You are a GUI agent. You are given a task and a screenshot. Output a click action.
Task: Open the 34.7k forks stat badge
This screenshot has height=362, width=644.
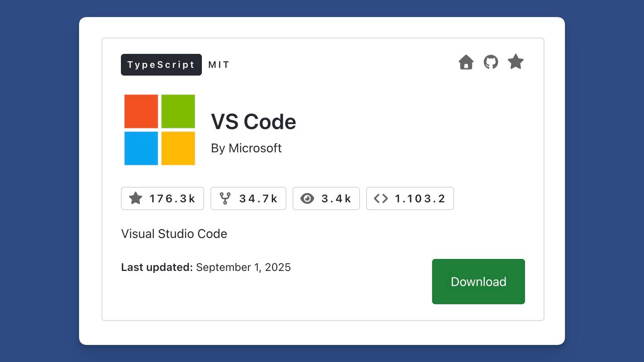click(x=248, y=198)
